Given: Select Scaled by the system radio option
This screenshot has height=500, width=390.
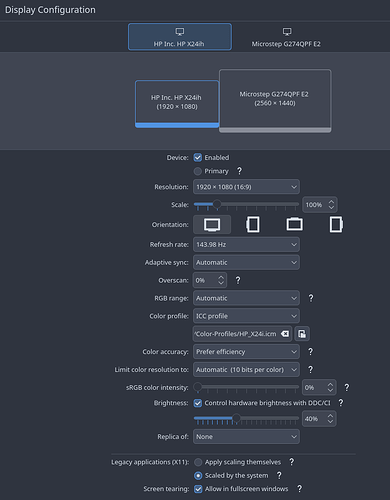Looking at the screenshot, I should click(x=198, y=475).
